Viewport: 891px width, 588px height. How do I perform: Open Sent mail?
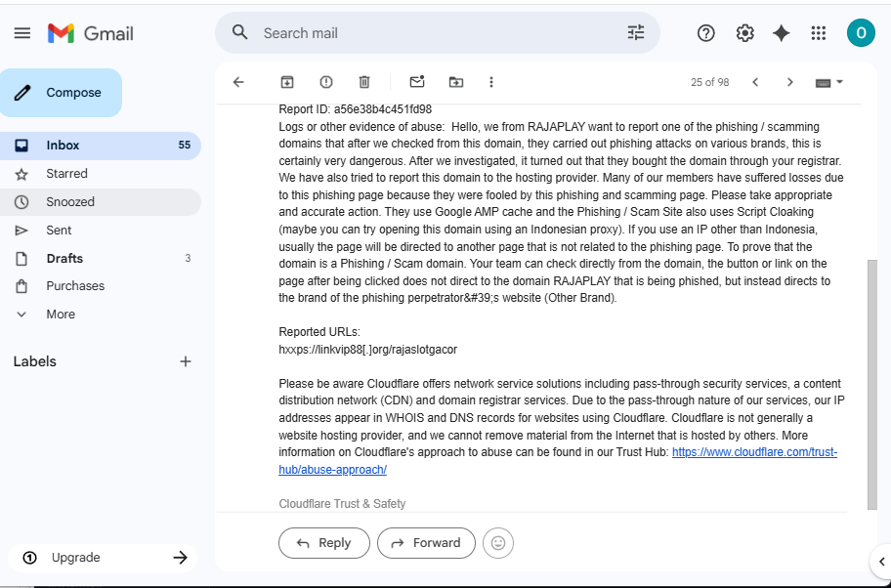(101, 231)
